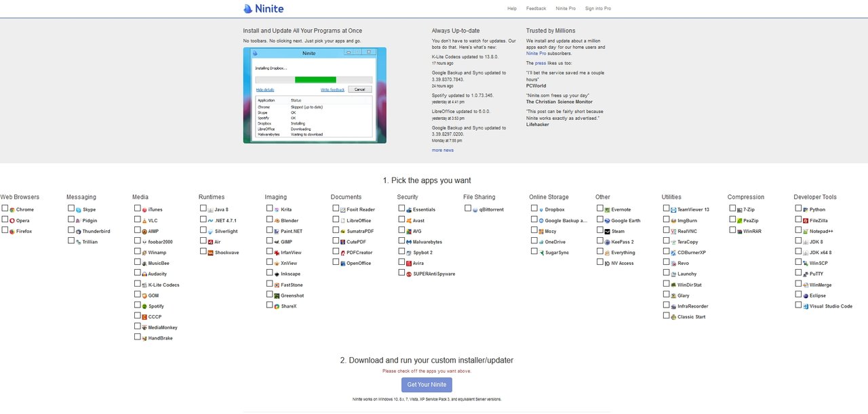Click the Ninite installer screenshot image

coord(315,95)
